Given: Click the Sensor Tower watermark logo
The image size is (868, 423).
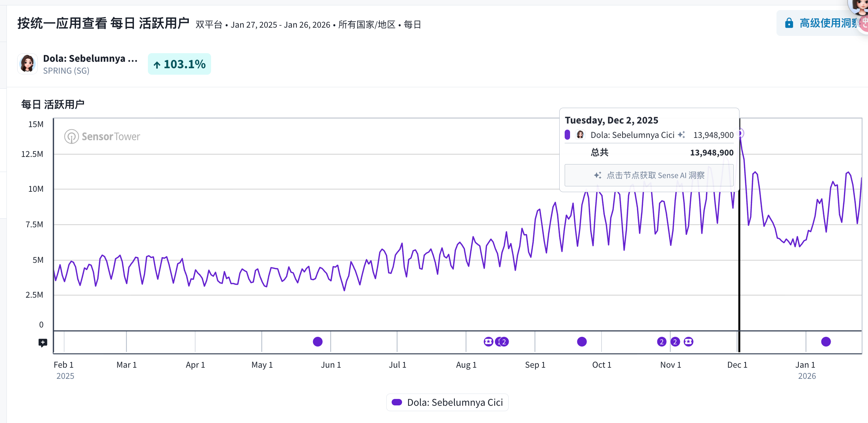Looking at the screenshot, I should [x=102, y=136].
